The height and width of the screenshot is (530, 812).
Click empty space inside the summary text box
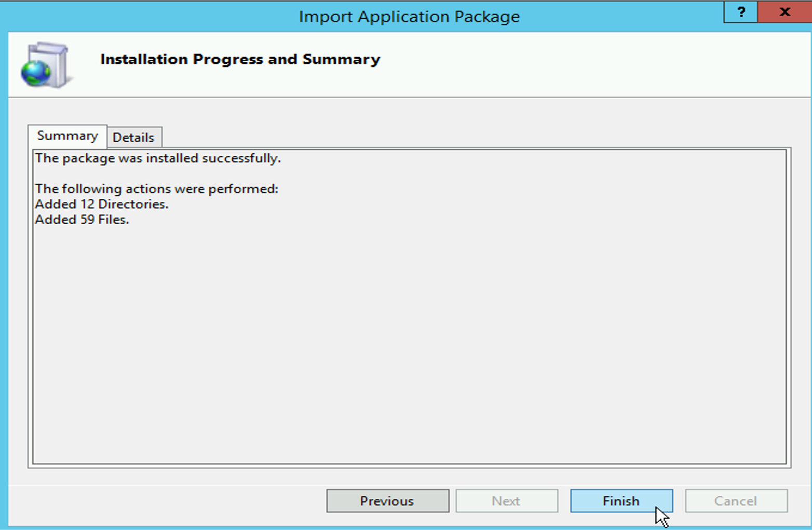click(409, 343)
